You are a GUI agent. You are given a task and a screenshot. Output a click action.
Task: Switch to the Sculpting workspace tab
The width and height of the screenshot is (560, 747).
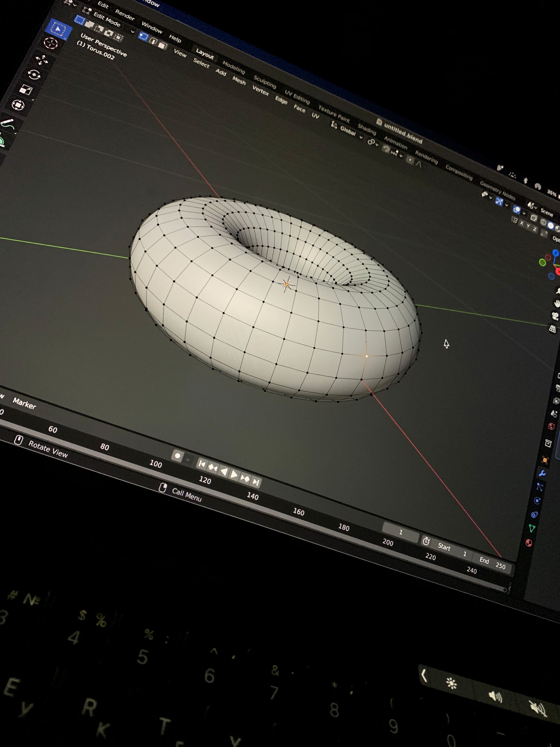(265, 82)
